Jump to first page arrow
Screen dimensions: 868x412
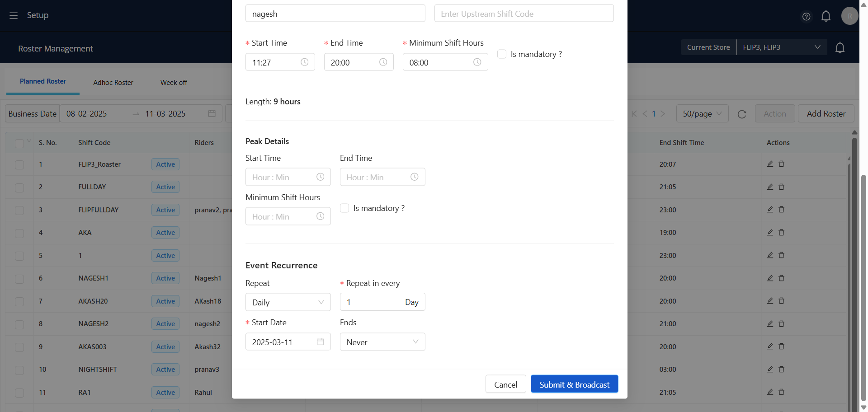point(634,114)
